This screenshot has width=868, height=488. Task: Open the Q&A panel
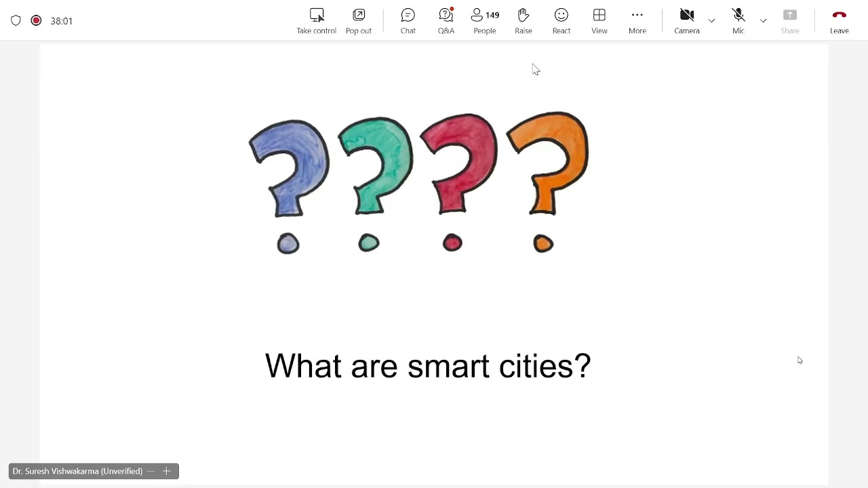point(446,21)
